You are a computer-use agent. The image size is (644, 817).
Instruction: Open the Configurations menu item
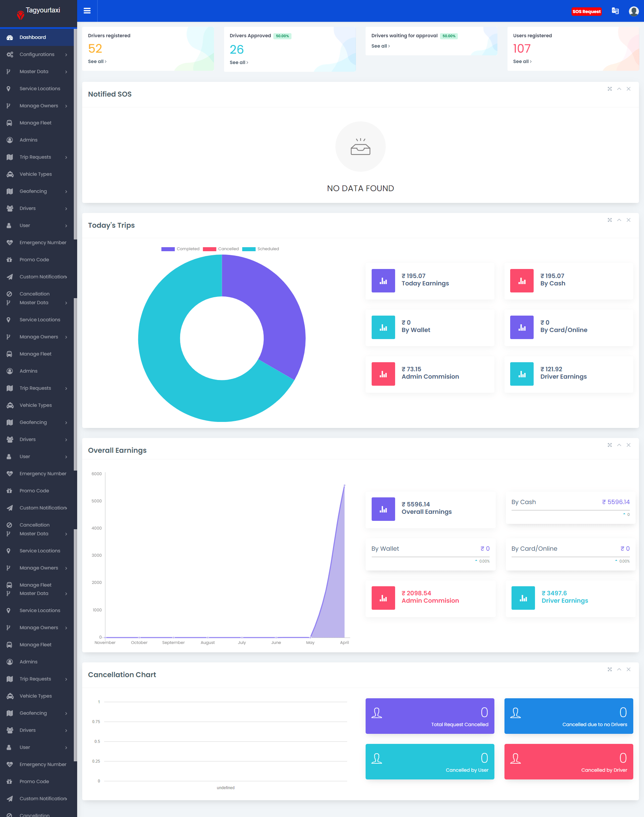click(37, 54)
